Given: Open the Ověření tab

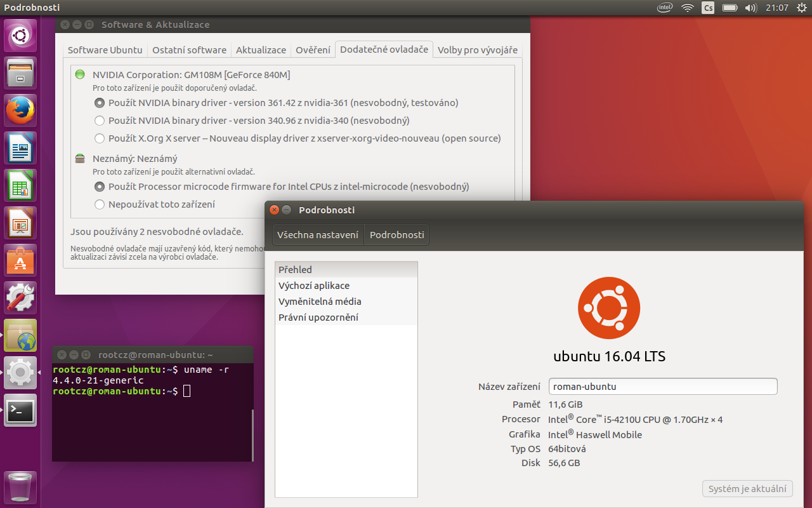Looking at the screenshot, I should pos(313,50).
